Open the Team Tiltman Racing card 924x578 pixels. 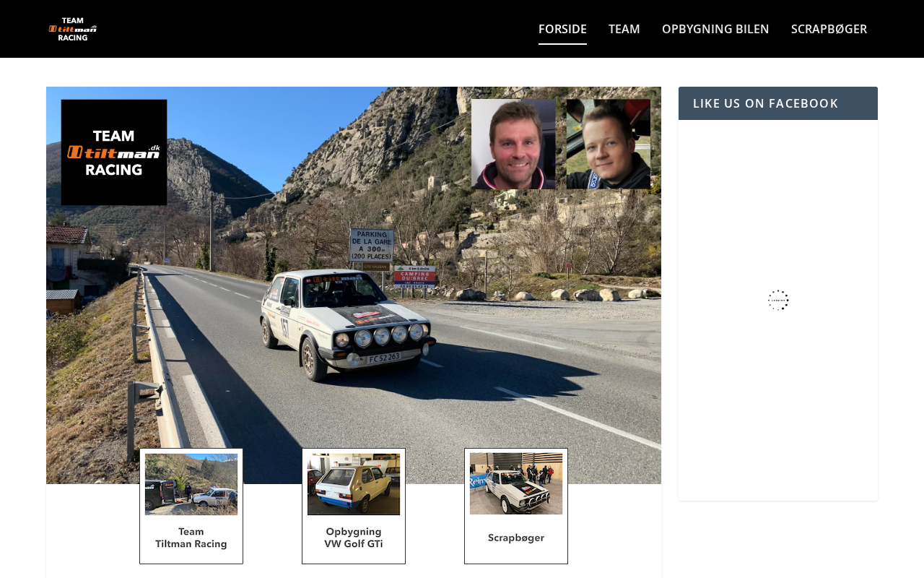pos(191,506)
